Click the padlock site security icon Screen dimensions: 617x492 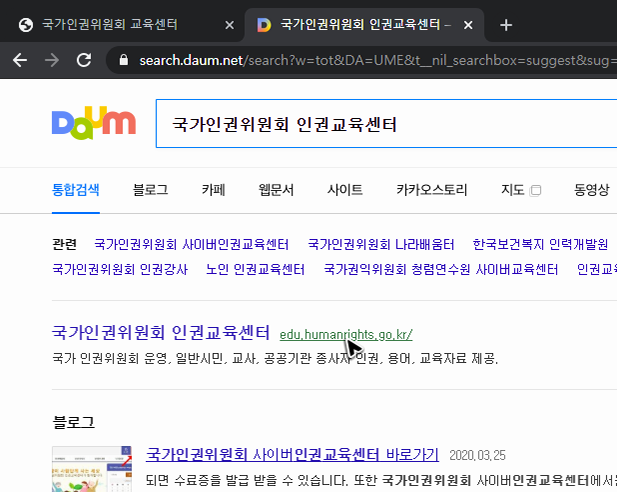point(124,60)
